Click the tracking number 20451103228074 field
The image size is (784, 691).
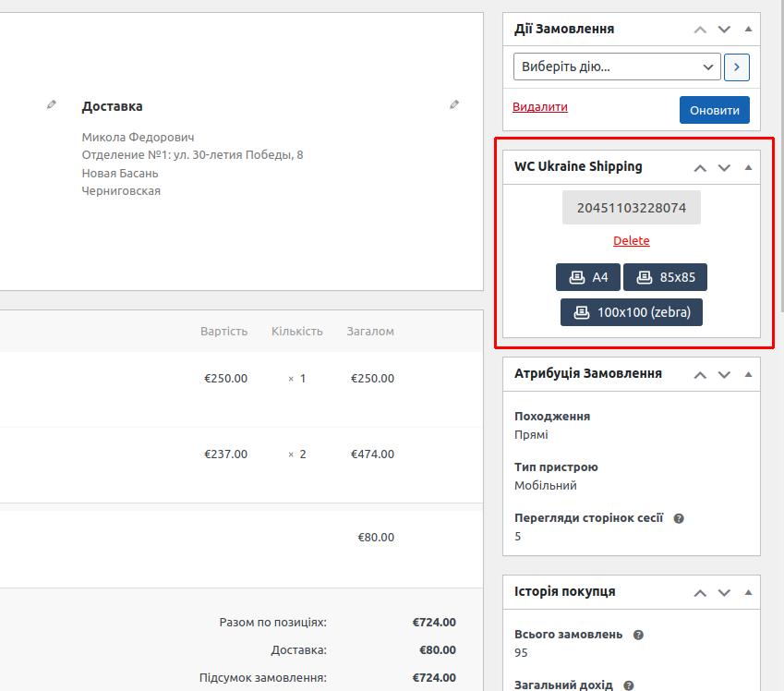(x=632, y=208)
